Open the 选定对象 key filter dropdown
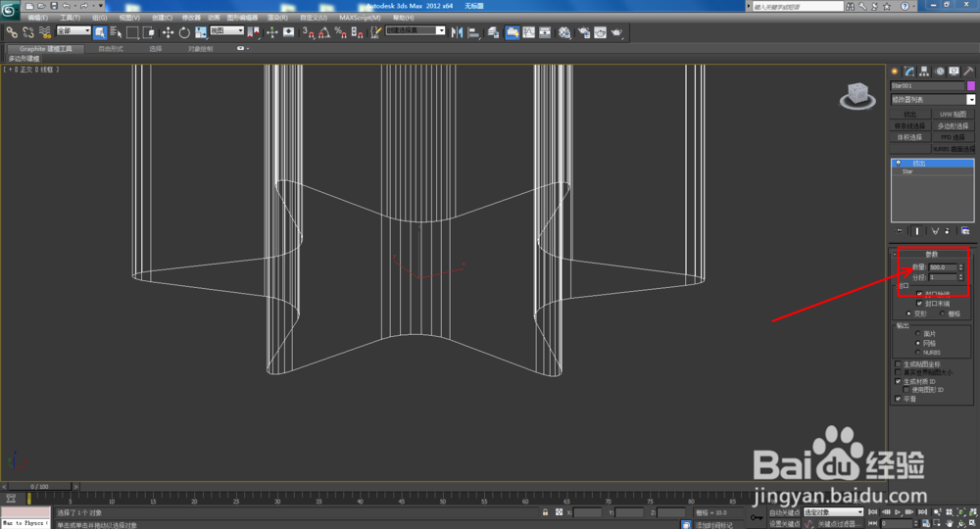 [833, 512]
